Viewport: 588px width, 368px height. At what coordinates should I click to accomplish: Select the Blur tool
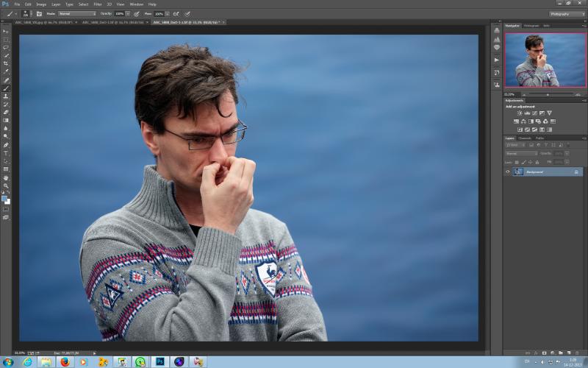coord(6,128)
